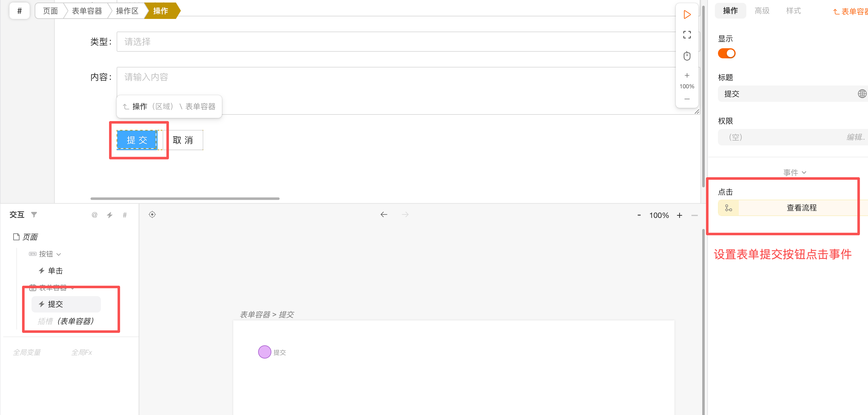
Task: Click the @ icon in the 交互 panel
Action: (95, 215)
